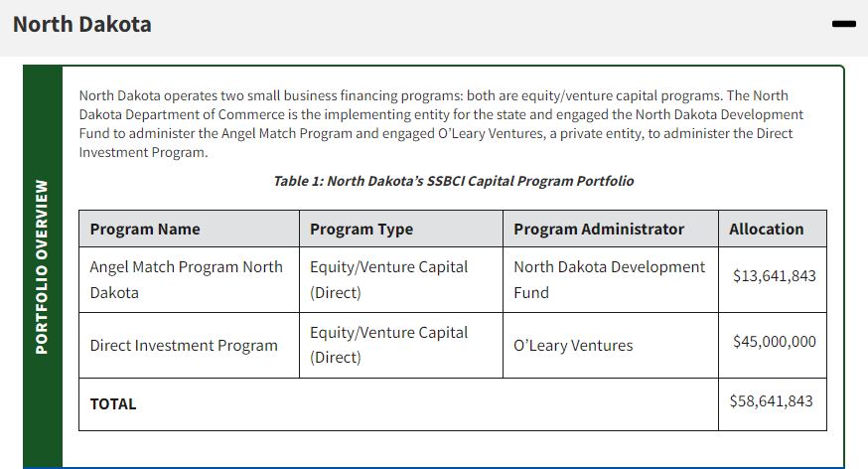Click the Allocation column header
Image resolution: width=868 pixels, height=469 pixels.
773,229
